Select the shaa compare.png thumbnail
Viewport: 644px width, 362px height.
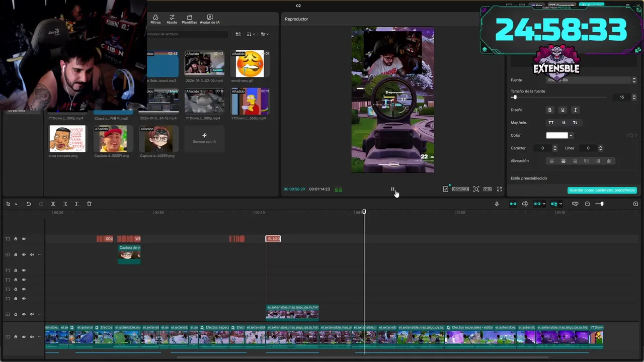tap(67, 138)
